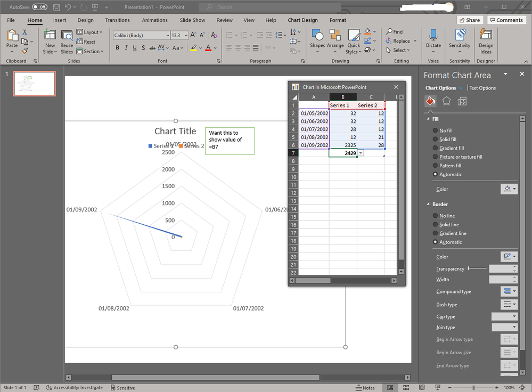Switch to Slide Sorter view icon
This screenshot has width=532, height=392.
pyautogui.click(x=406, y=388)
